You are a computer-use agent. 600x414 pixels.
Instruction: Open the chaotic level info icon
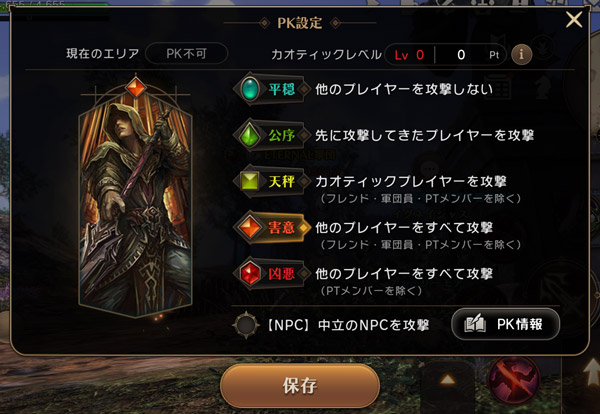pyautogui.click(x=521, y=54)
